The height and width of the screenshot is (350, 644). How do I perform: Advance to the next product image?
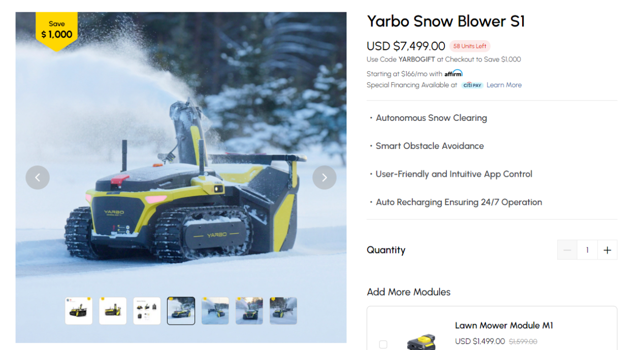pyautogui.click(x=325, y=177)
